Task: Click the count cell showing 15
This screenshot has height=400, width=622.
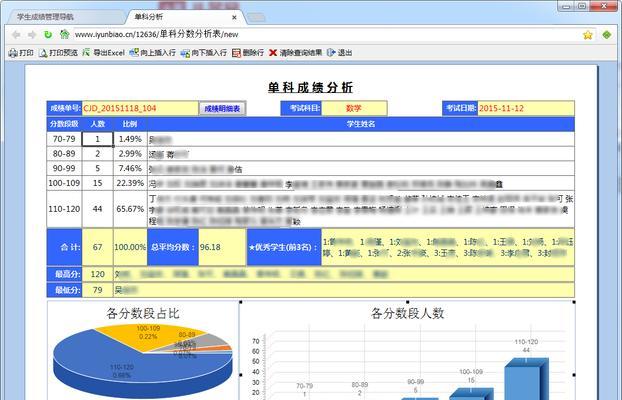Action: [98, 183]
